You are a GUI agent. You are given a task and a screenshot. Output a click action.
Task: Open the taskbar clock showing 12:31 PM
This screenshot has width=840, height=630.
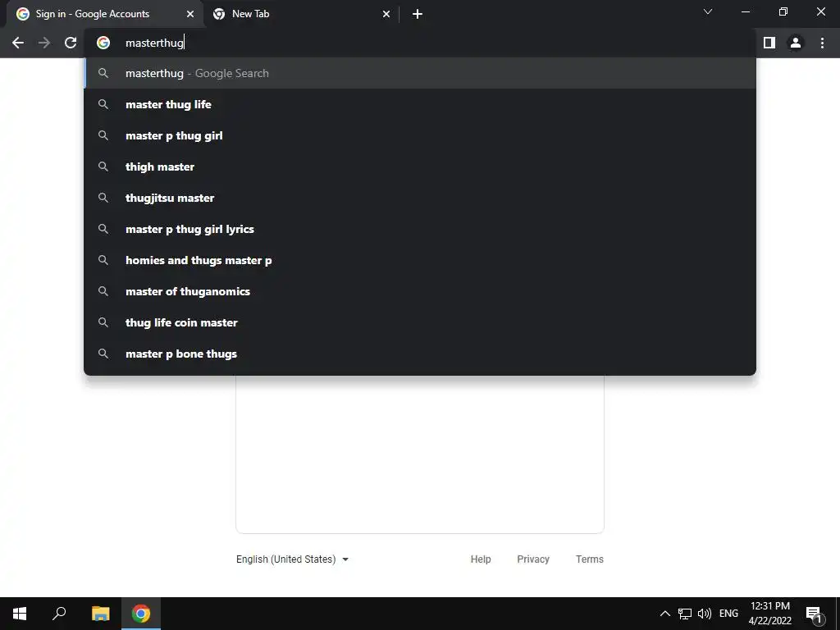coord(769,614)
